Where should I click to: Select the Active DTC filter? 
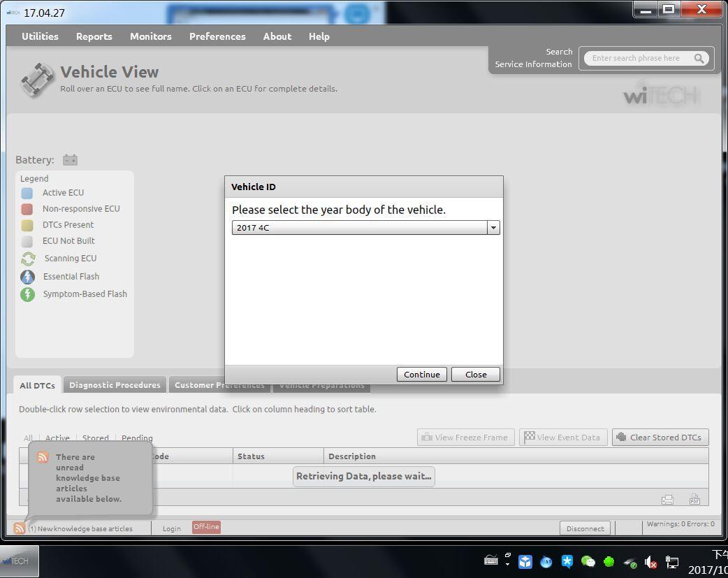[x=57, y=438]
